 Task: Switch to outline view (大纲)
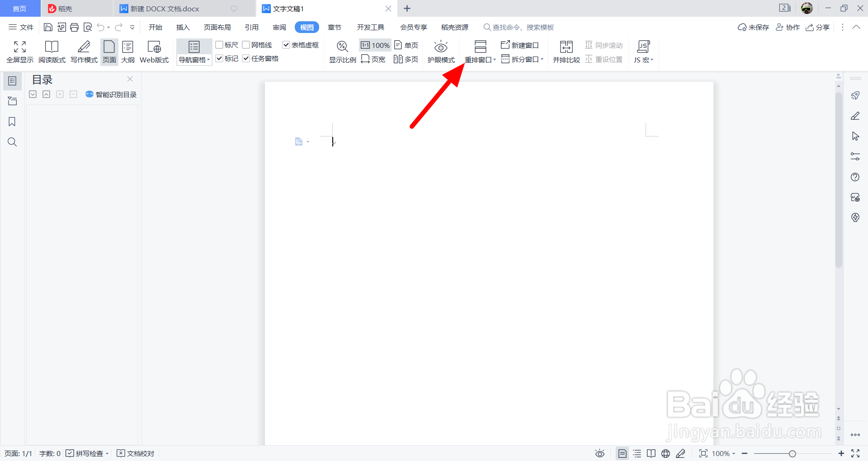point(128,52)
